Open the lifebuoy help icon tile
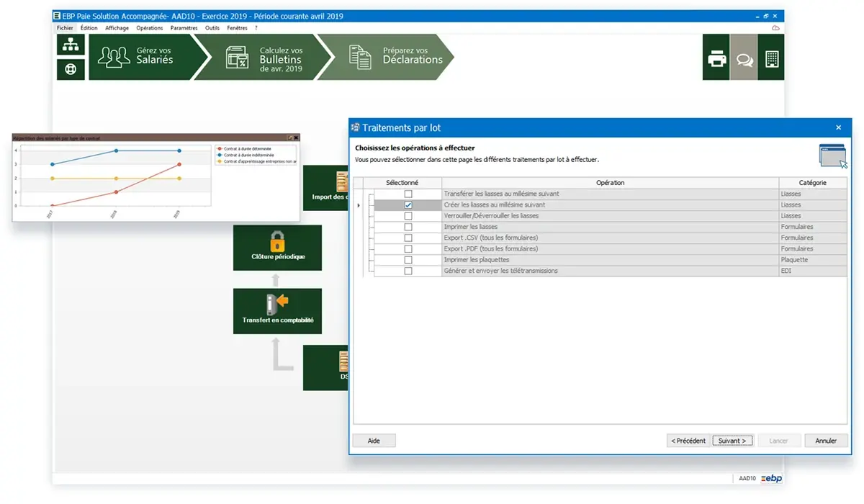 pyautogui.click(x=71, y=69)
